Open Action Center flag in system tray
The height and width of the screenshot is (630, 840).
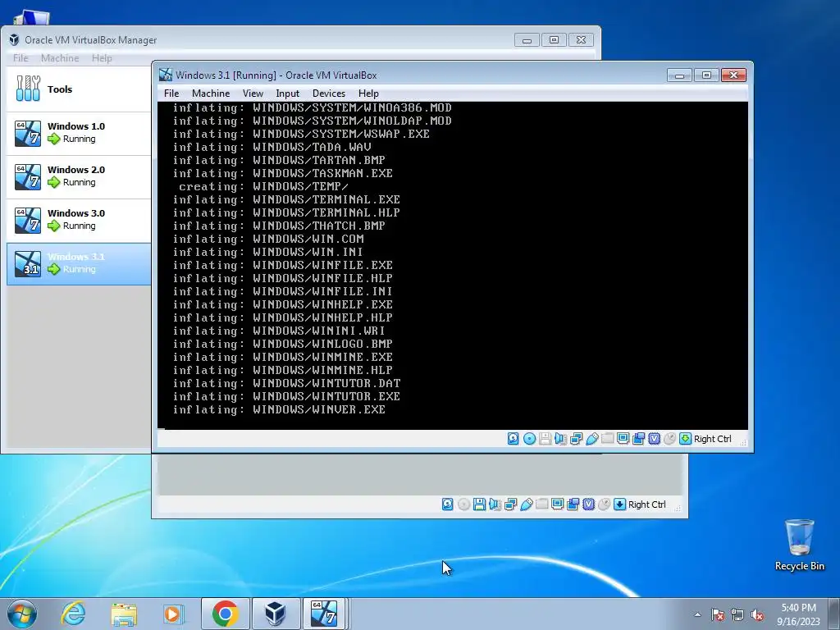[x=718, y=614]
